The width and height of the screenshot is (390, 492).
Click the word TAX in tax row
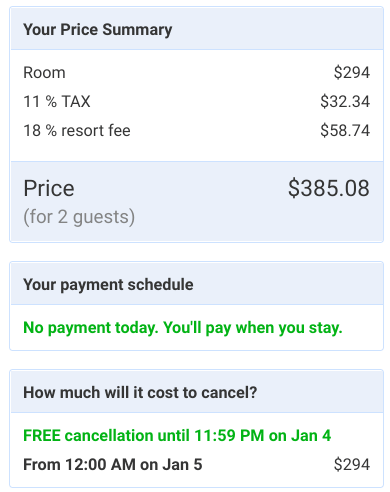tap(76, 101)
